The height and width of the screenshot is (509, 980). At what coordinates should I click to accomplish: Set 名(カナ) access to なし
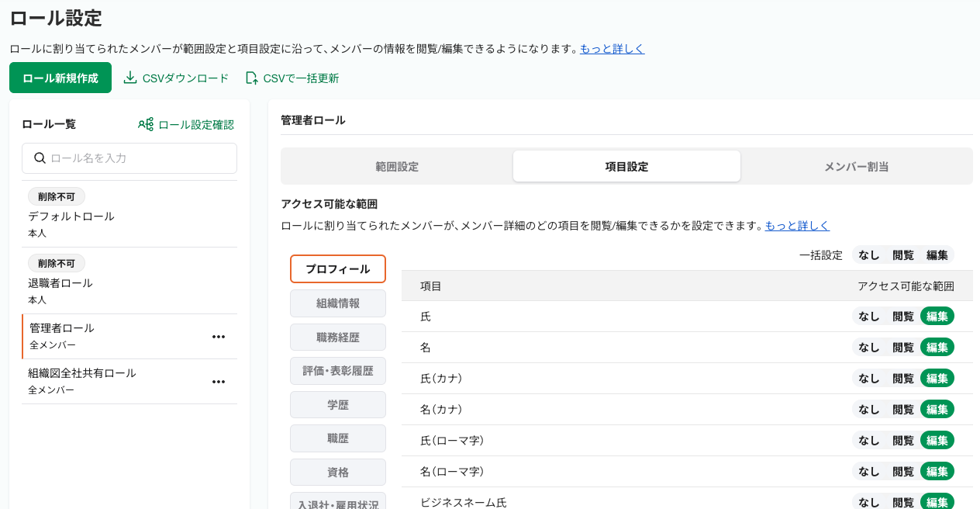point(869,409)
